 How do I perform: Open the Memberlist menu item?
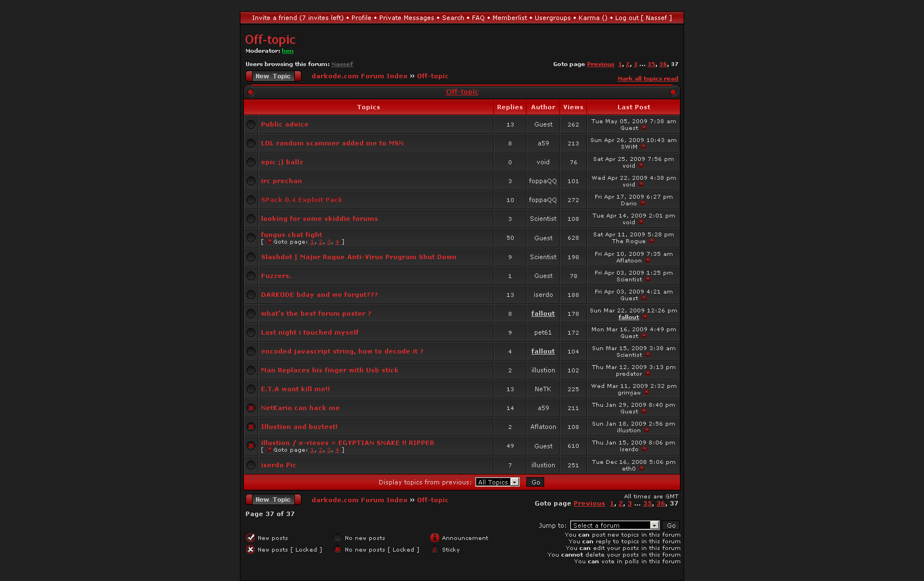509,18
